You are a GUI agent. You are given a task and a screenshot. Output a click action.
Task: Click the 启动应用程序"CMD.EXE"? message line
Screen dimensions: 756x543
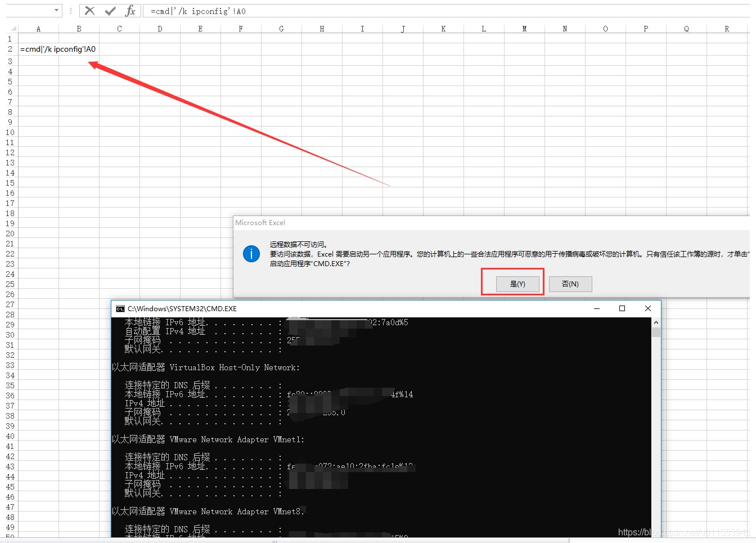pyautogui.click(x=310, y=264)
